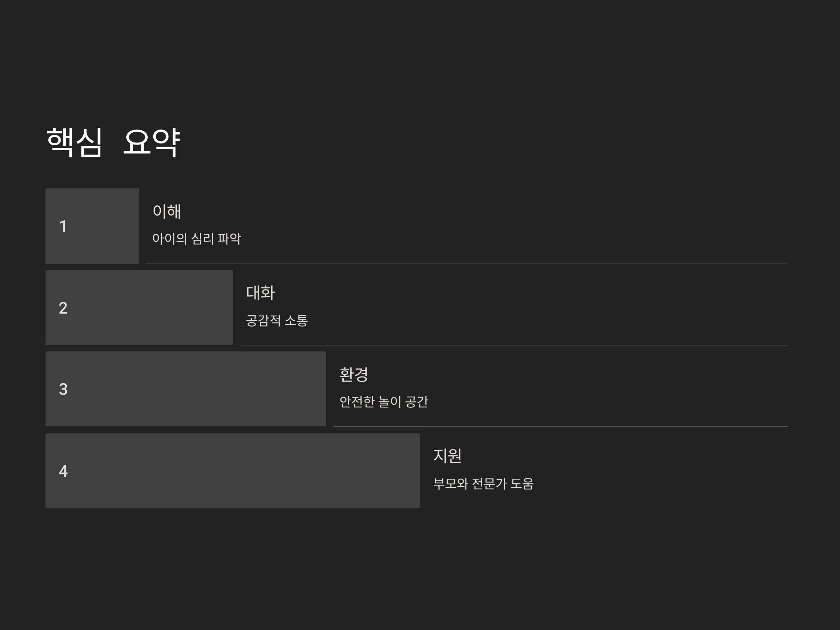The height and width of the screenshot is (630, 840).
Task: Click the heading 이해
Action: click(167, 211)
